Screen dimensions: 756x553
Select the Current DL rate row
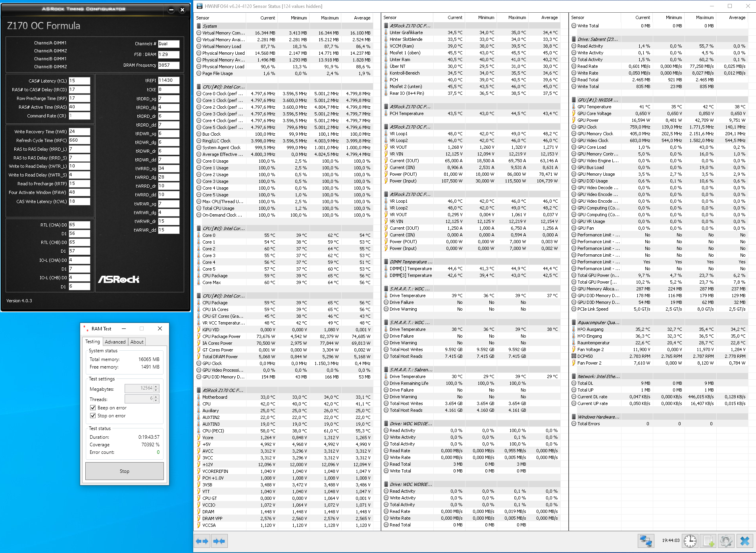(x=659, y=397)
